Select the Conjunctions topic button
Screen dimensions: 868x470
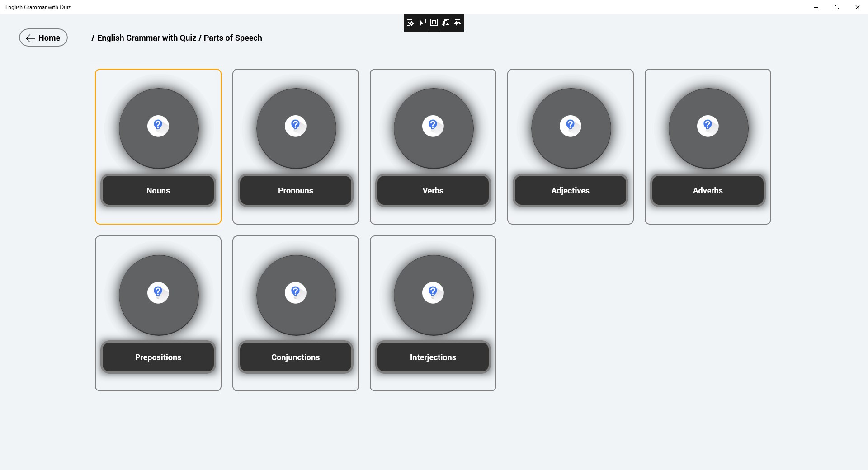296,357
